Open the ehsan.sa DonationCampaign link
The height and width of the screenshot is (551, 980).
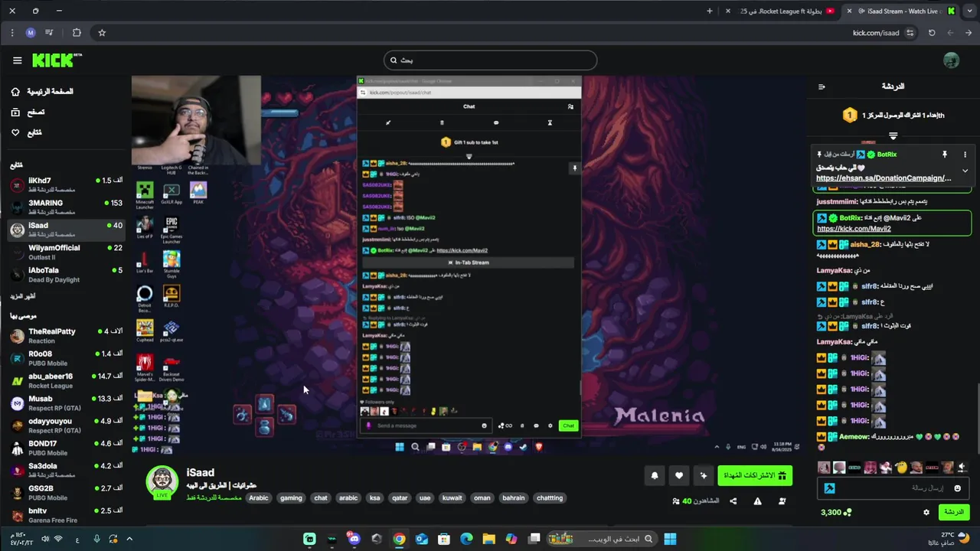coord(884,178)
